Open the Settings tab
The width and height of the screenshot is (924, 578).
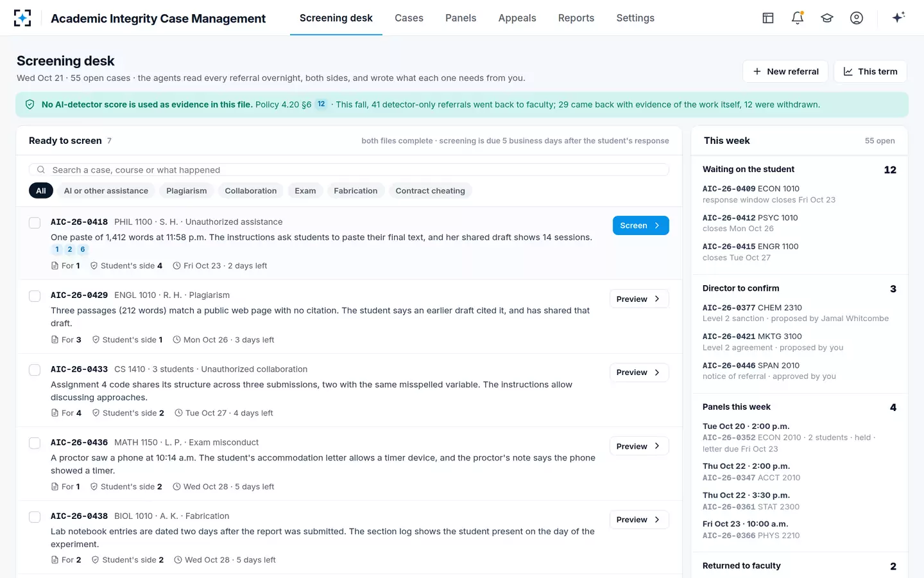click(x=635, y=18)
